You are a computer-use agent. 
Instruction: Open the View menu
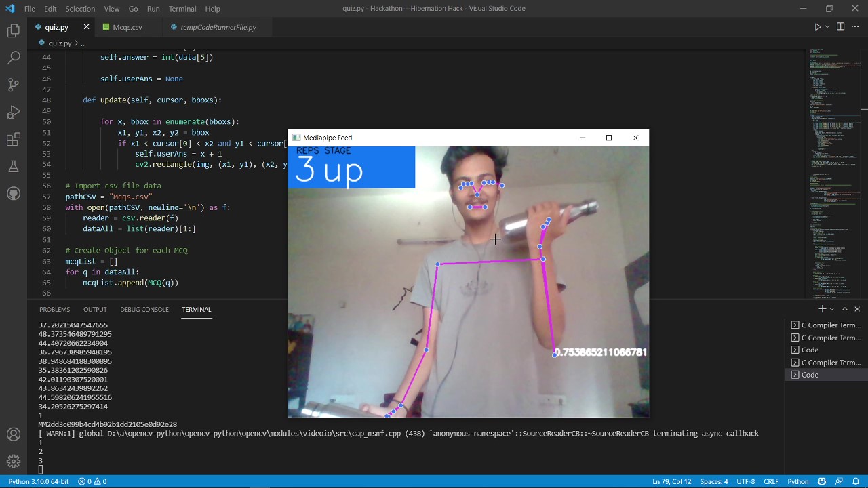[x=112, y=9]
